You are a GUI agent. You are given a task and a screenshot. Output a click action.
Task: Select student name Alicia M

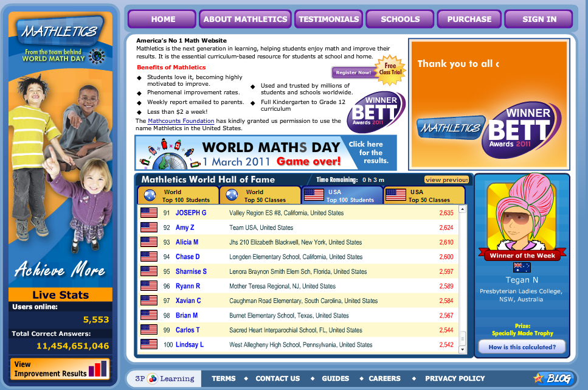click(x=187, y=242)
